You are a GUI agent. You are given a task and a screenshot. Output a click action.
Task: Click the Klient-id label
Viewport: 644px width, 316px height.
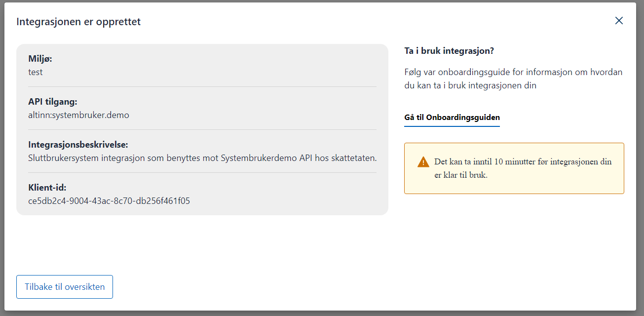(47, 188)
